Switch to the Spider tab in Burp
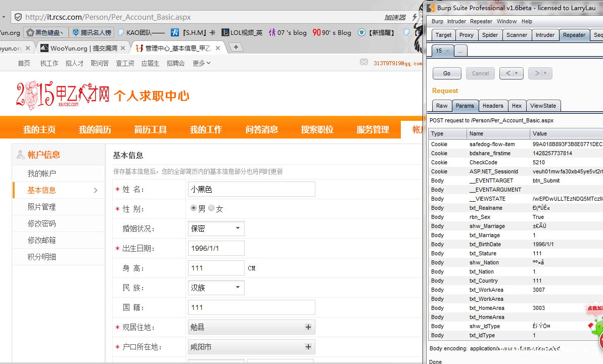The width and height of the screenshot is (603, 364). [490, 35]
